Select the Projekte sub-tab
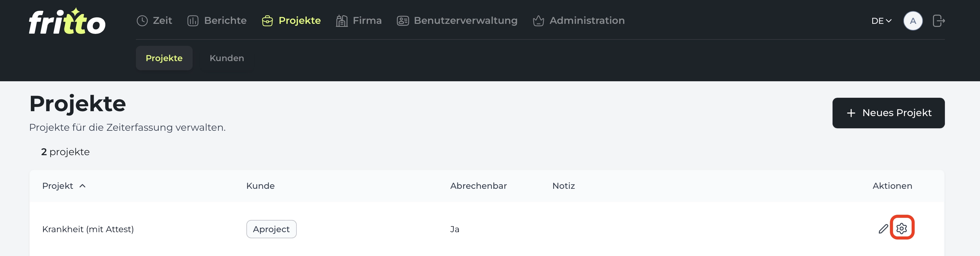Viewport: 980px width, 256px height. click(164, 58)
